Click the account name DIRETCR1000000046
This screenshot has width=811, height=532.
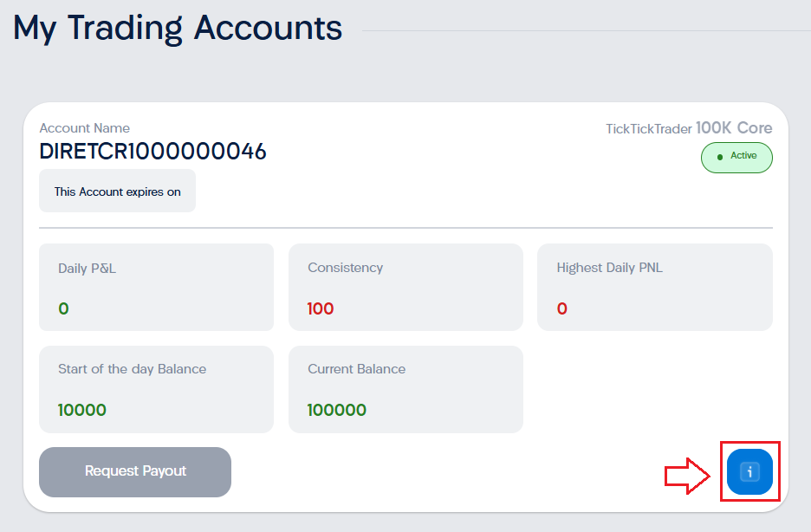[152, 152]
